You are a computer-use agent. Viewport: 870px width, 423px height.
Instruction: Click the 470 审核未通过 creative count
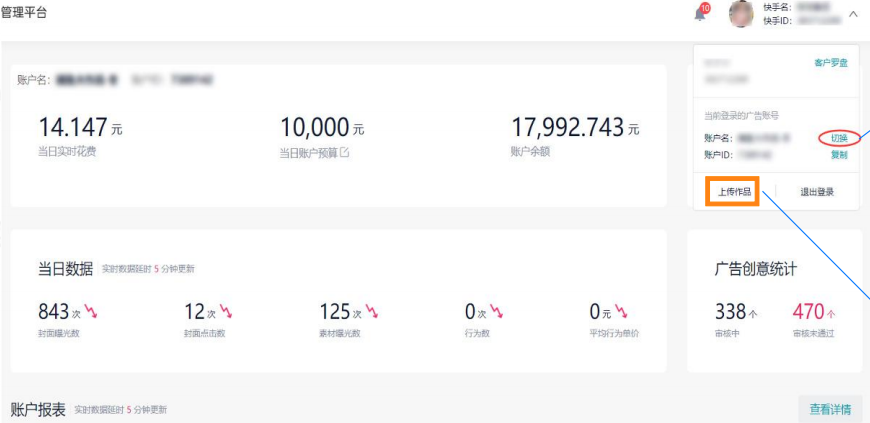click(813, 320)
